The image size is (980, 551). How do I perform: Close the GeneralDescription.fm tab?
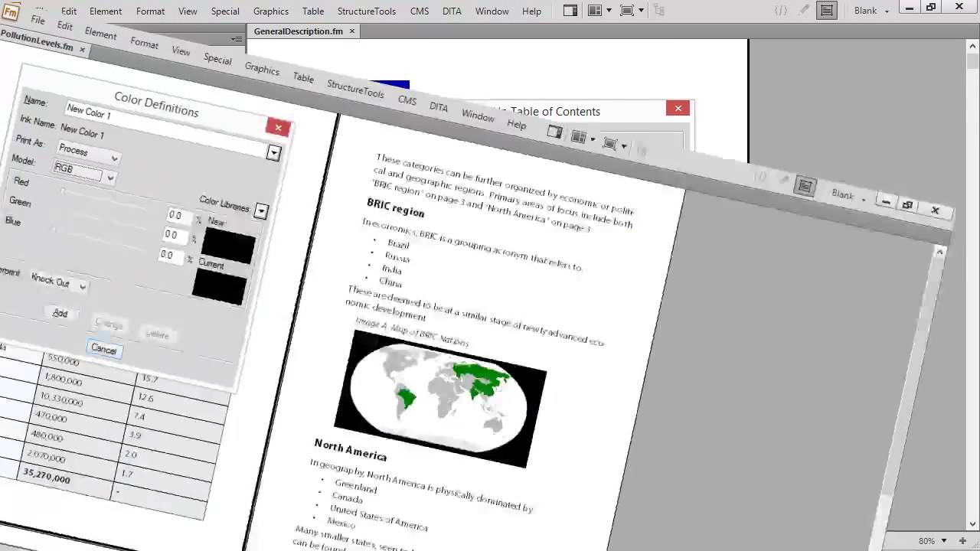coord(352,31)
